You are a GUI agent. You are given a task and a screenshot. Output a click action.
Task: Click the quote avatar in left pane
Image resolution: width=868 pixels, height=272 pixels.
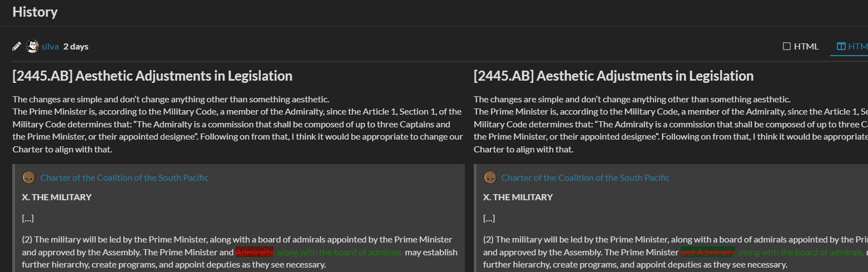pyautogui.click(x=29, y=177)
